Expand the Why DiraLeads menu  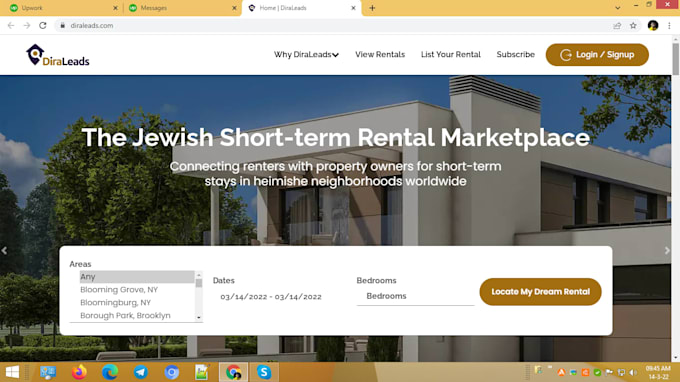[x=306, y=55]
